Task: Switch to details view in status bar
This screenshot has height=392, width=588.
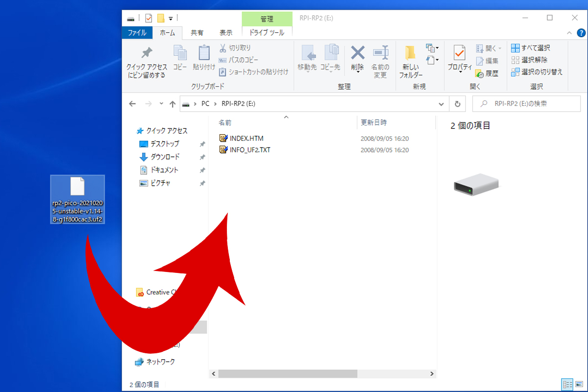Action: click(x=567, y=385)
